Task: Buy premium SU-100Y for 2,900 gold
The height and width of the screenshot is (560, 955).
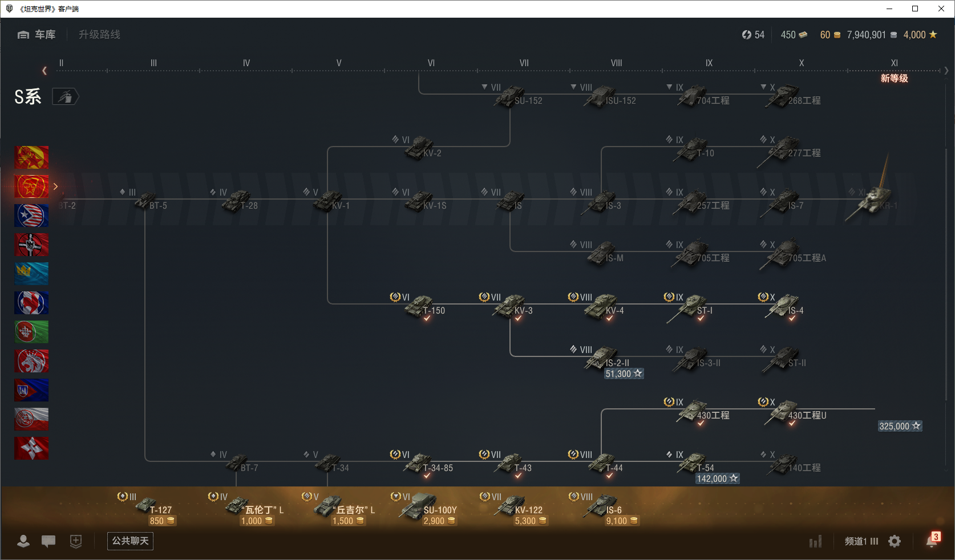Action: click(x=439, y=521)
